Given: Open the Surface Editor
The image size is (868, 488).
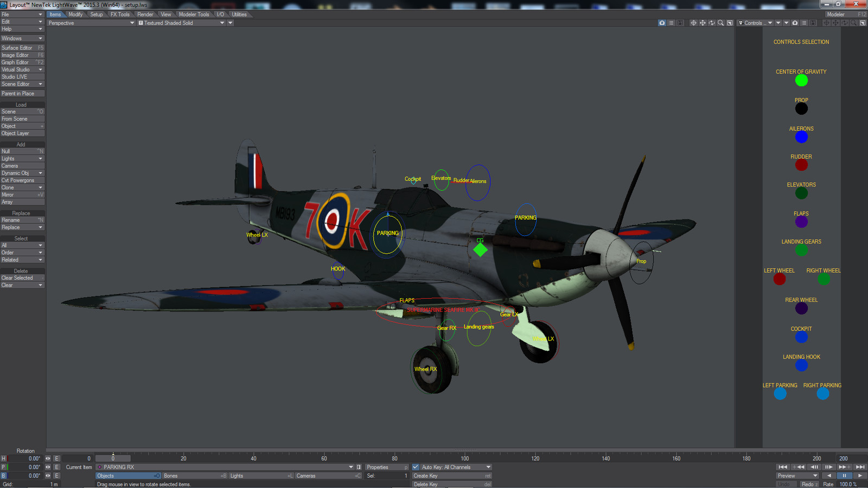Looking at the screenshot, I should 22,48.
